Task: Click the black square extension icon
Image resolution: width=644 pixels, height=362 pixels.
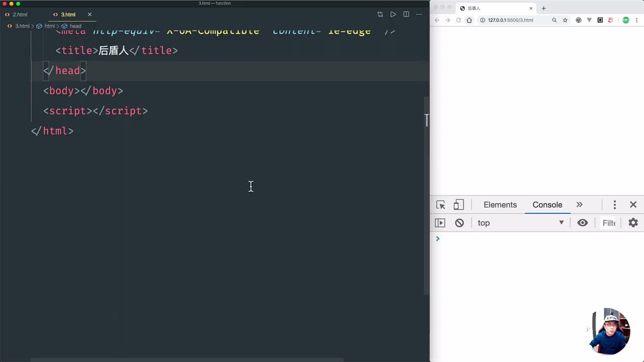Action: coord(600,20)
